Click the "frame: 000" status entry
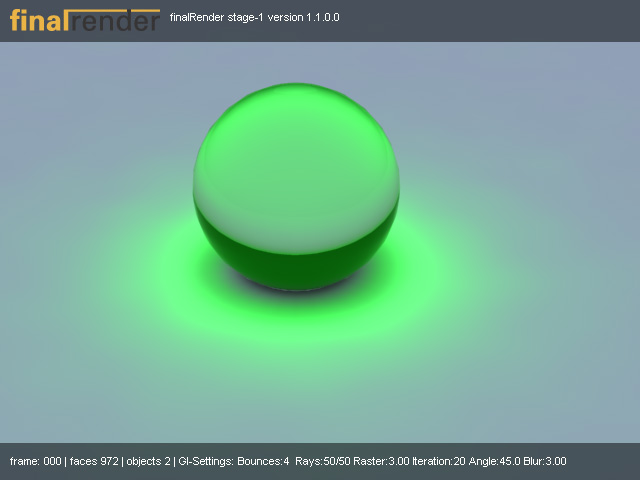Viewport: 640px width, 480px height. point(36,461)
